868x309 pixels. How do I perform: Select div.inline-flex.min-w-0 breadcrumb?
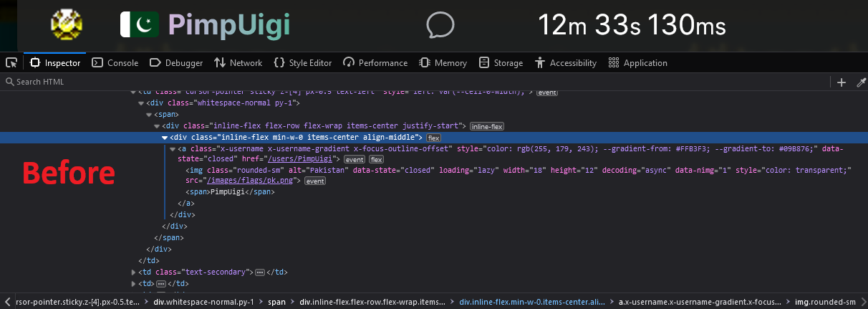[531, 302]
